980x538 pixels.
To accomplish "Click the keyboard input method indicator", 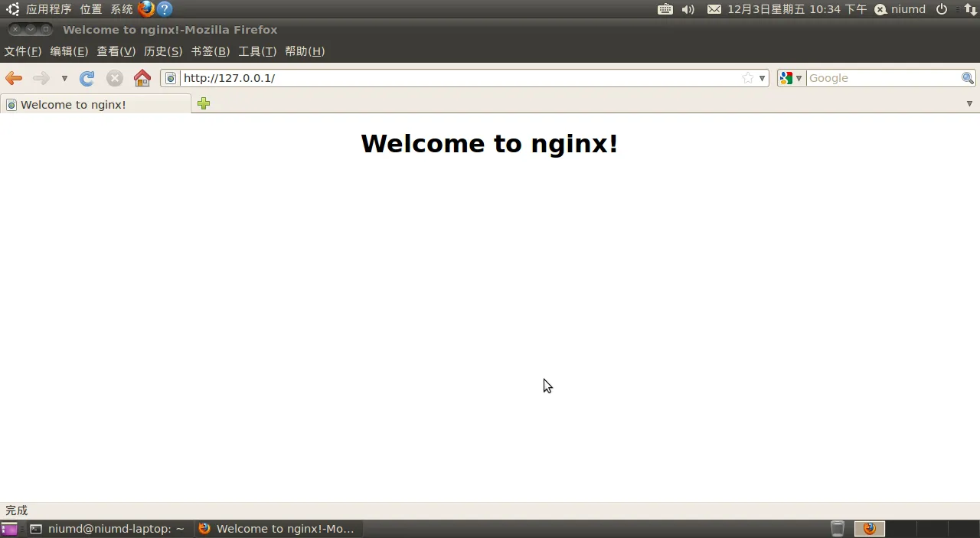I will (665, 9).
